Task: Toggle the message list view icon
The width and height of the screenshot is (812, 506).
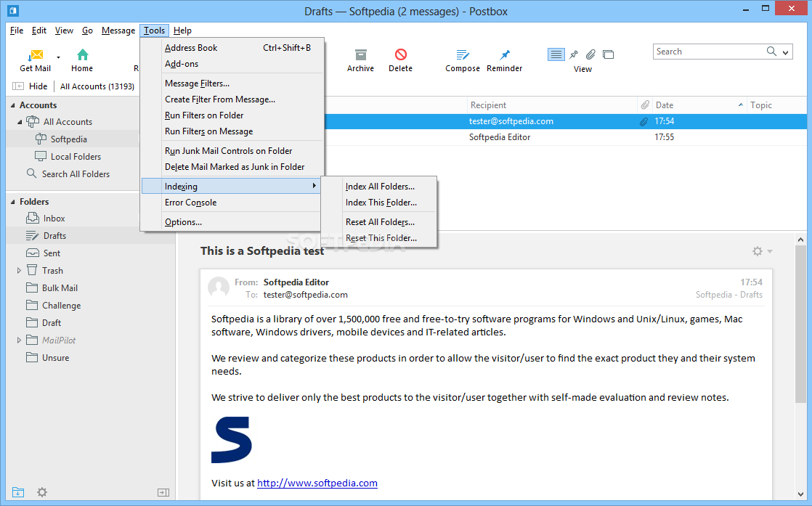Action: tap(556, 54)
